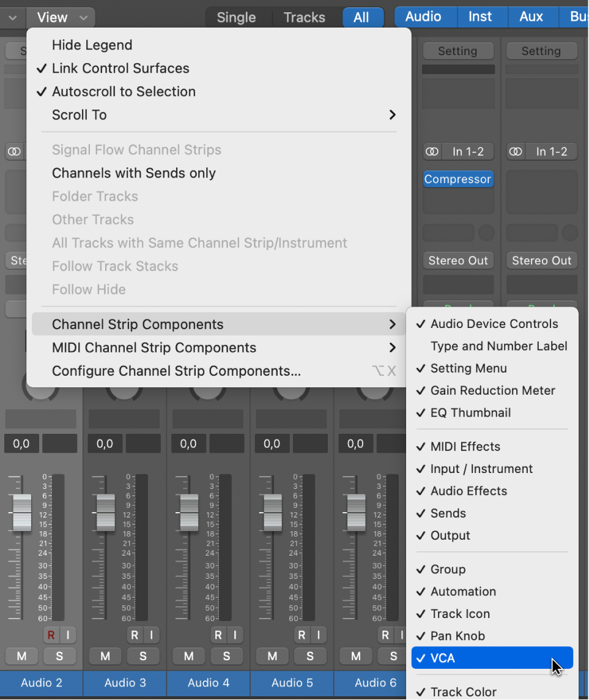
Task: Toggle Group component visibility
Action: (492, 570)
